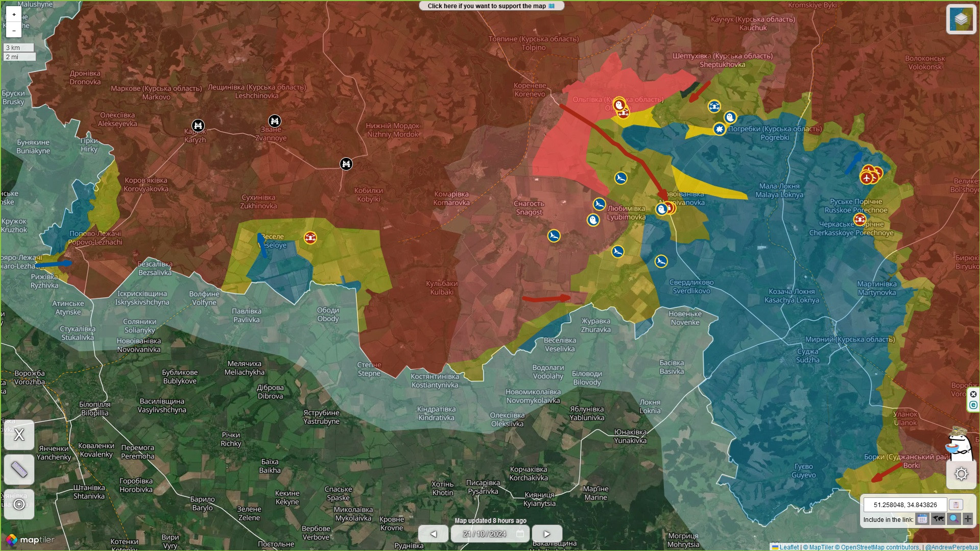Select the ruler measurement tool
This screenshot has width=980, height=551.
pyautogui.click(x=19, y=469)
